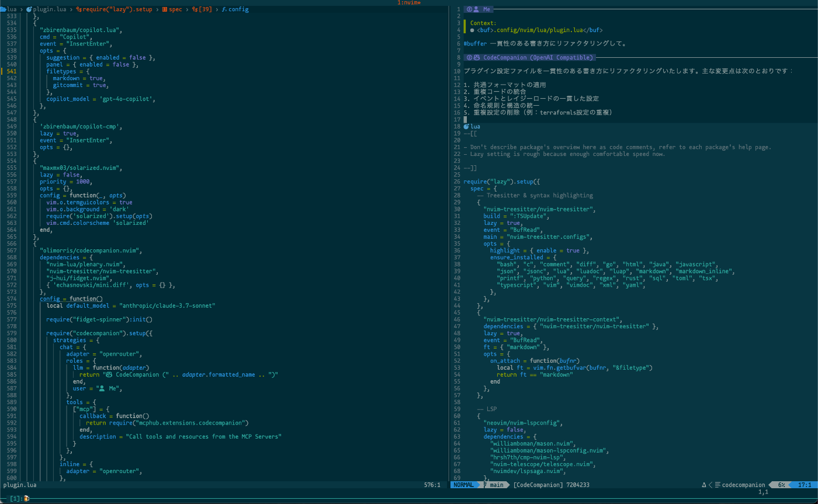Screen dimensions: 818x504
Task: Click the "Call tools and resources" description string
Action: (204, 436)
